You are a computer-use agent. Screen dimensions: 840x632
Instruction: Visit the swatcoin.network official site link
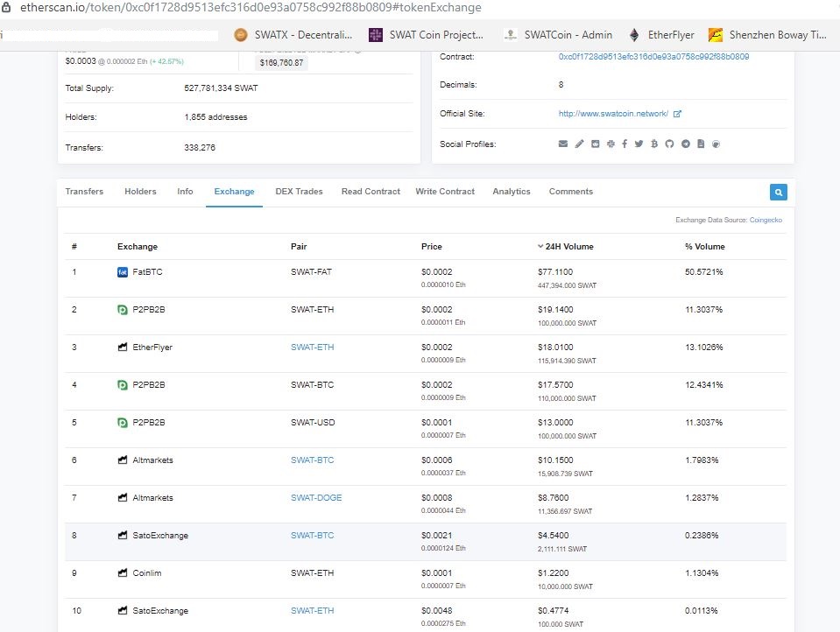click(613, 114)
